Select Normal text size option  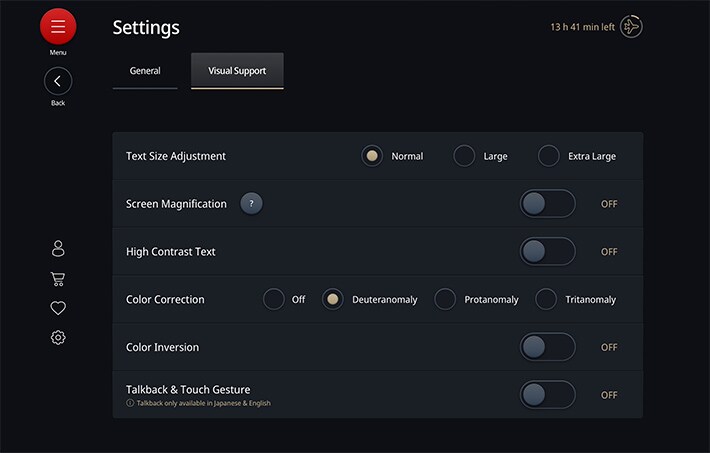coord(372,156)
